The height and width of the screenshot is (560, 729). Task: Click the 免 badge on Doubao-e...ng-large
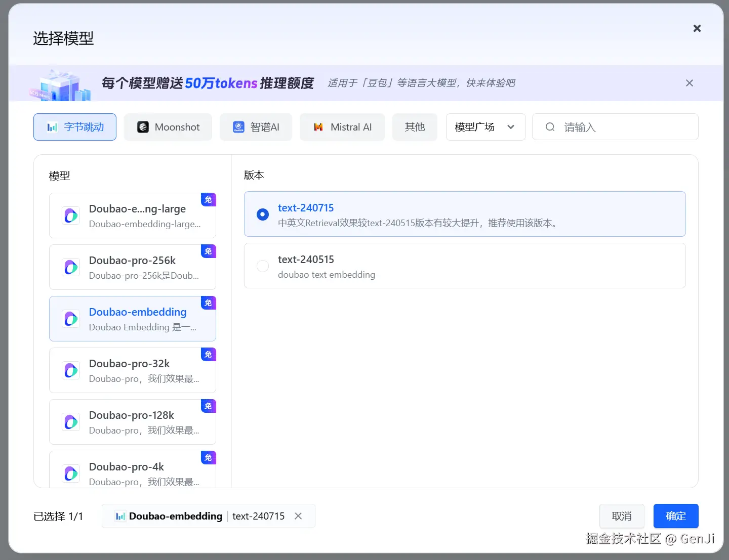209,200
